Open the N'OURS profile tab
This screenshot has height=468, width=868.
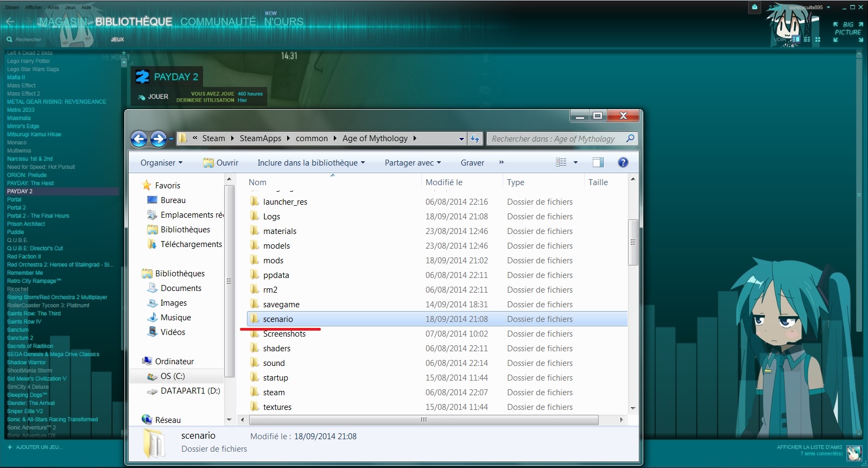[284, 22]
